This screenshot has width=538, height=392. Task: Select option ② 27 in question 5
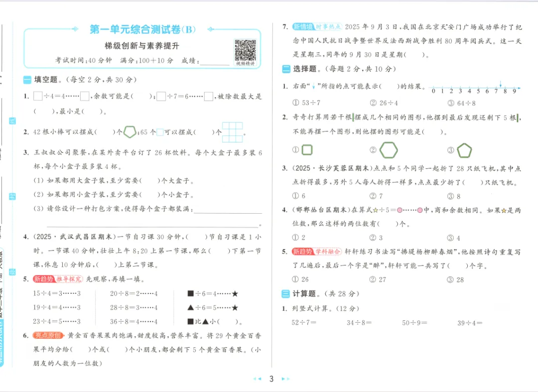pyautogui.click(x=378, y=279)
